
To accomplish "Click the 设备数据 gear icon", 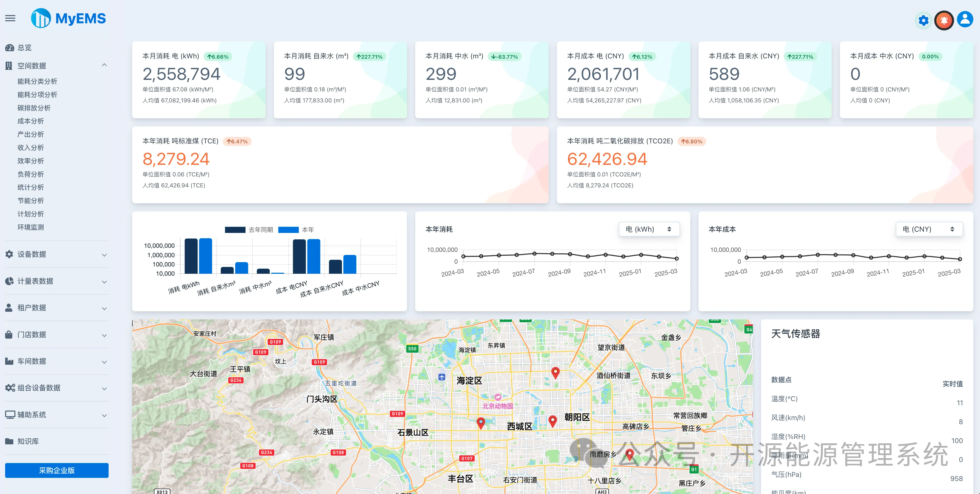I will point(9,254).
